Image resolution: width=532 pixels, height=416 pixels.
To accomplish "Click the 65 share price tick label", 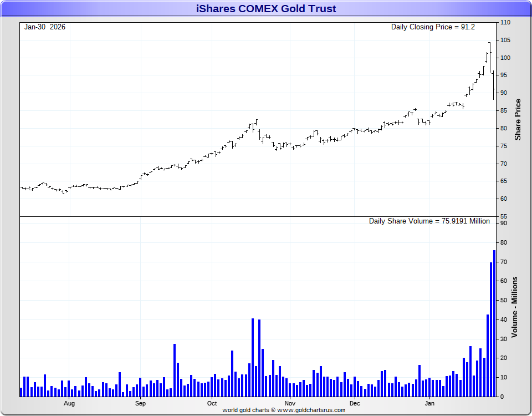I will (504, 181).
